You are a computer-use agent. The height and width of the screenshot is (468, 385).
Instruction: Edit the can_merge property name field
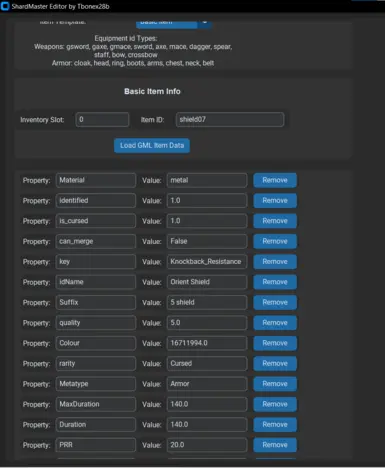tap(96, 241)
